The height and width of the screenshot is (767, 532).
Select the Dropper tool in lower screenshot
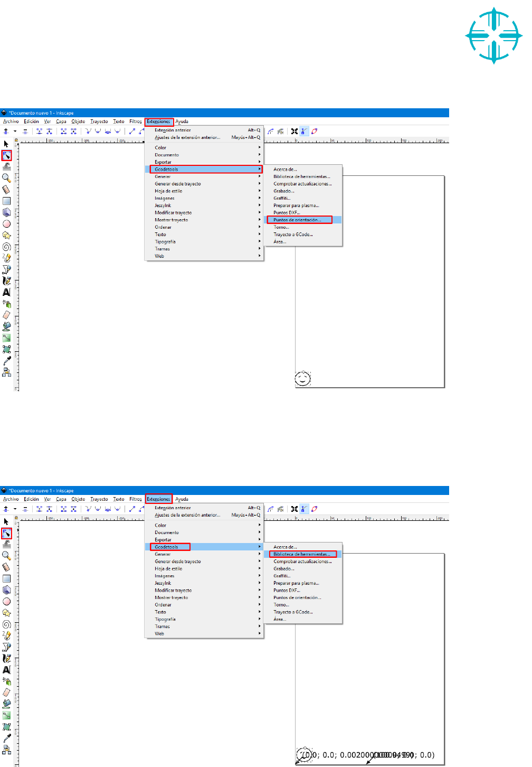(x=6, y=738)
